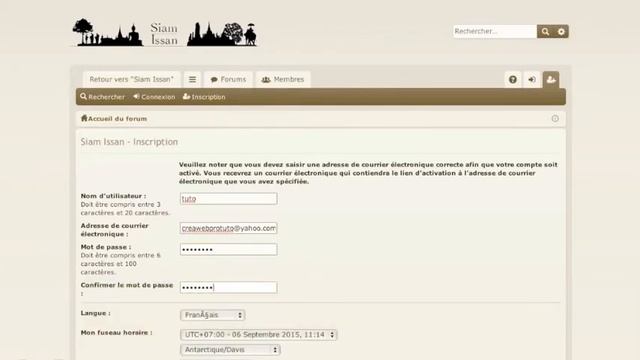Open advanced search gear icon
The width and height of the screenshot is (640, 360).
(x=561, y=31)
